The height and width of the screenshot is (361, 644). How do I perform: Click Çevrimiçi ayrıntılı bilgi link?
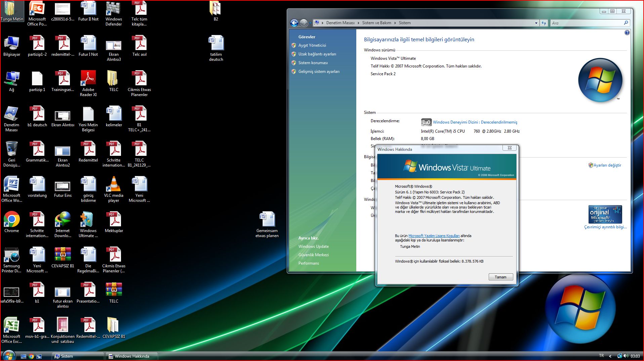point(605,227)
